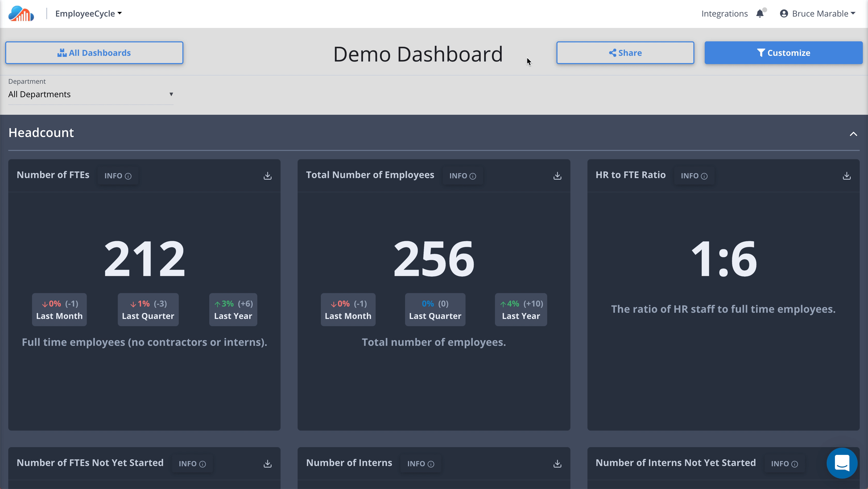Go to All Dashboards
Image resolution: width=868 pixels, height=489 pixels.
(94, 52)
